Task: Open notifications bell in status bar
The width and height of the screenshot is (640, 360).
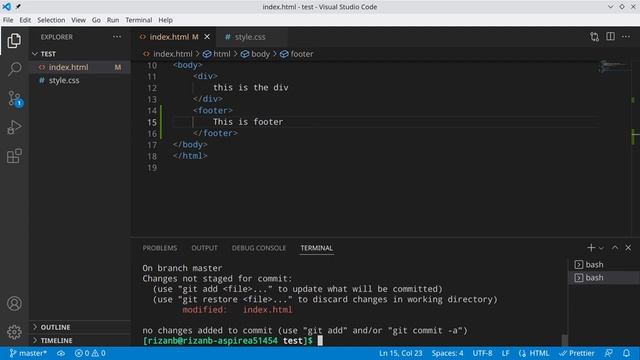Action: point(627,353)
